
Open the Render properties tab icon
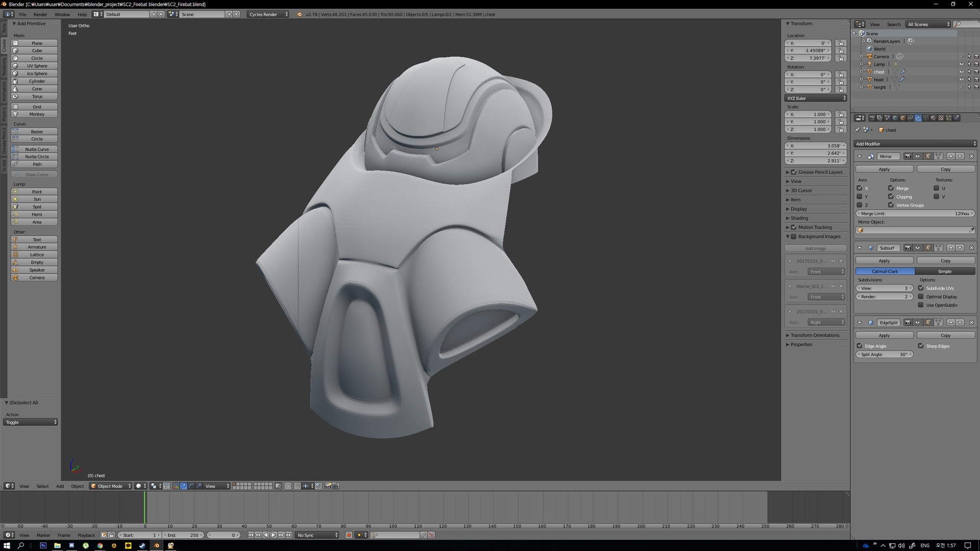[872, 118]
